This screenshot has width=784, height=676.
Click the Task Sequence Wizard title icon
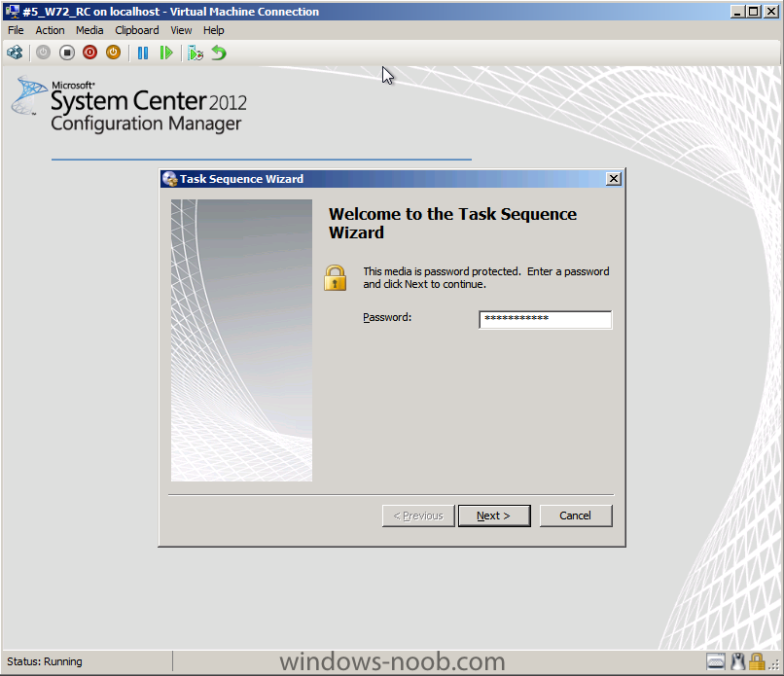(x=170, y=179)
